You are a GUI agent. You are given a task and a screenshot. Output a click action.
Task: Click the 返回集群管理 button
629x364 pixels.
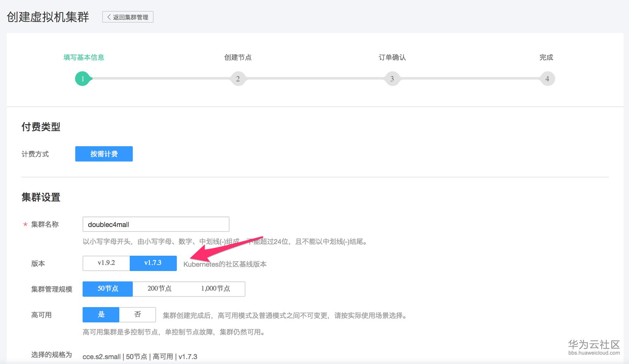click(x=128, y=17)
